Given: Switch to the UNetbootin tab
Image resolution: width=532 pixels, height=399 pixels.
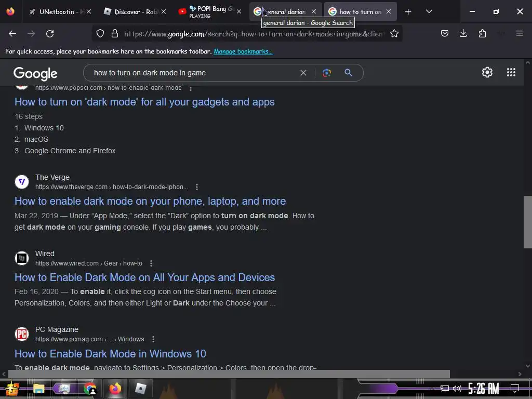Looking at the screenshot, I should pyautogui.click(x=61, y=11).
